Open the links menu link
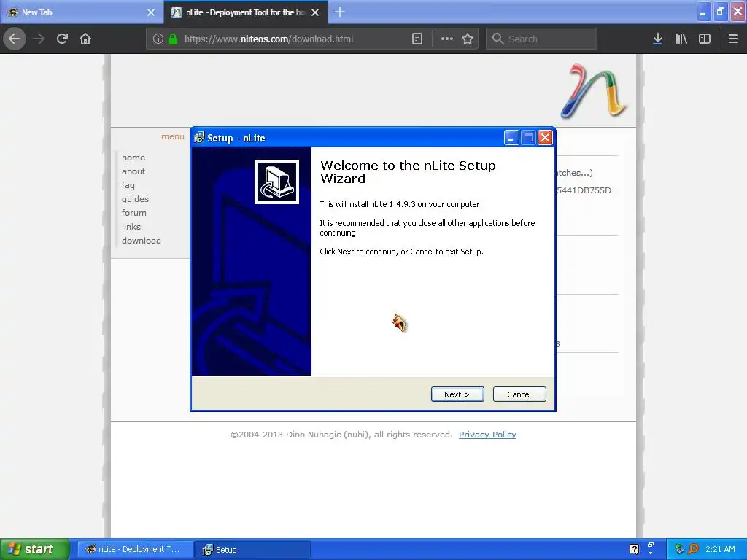747x560 pixels. coord(131,226)
